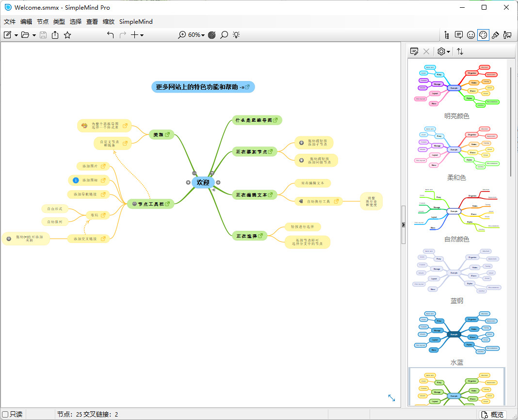Click the plus handle right of 欢迎
The height and width of the screenshot is (420, 518).
pyautogui.click(x=218, y=182)
